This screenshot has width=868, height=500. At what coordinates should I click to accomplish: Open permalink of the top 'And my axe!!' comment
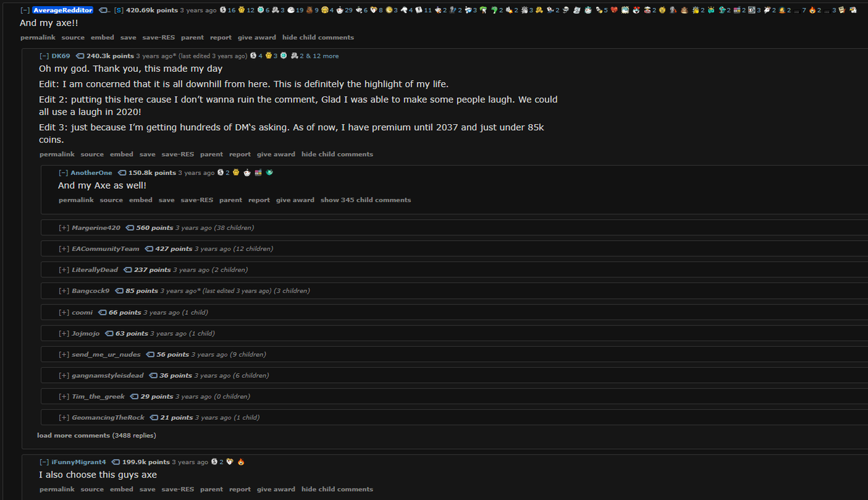pos(38,37)
